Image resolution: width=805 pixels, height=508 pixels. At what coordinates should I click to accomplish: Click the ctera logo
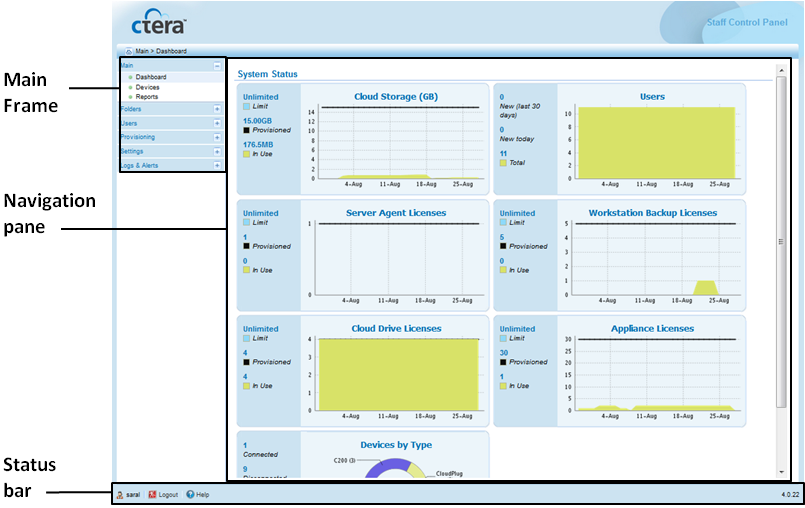click(x=159, y=22)
